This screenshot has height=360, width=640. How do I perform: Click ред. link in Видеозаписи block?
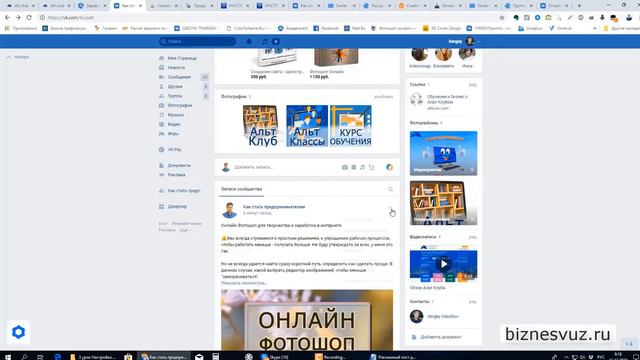point(473,237)
